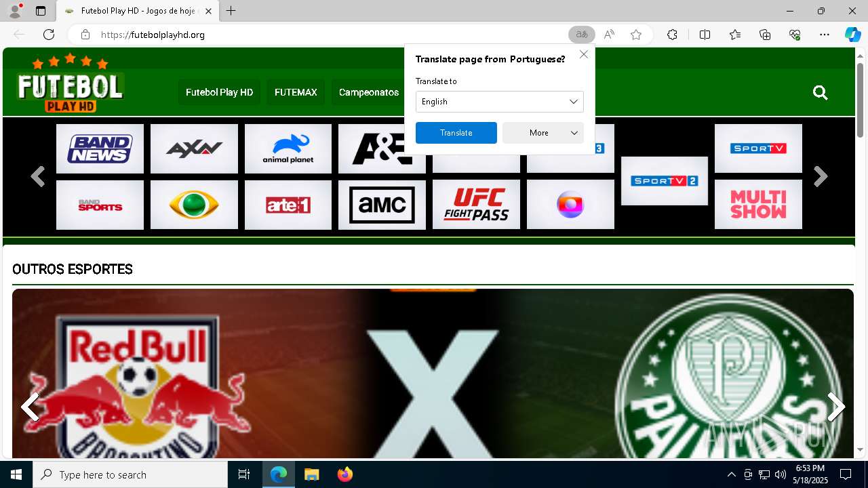Click the blue Translate button
Viewport: 868px width, 488px height.
[456, 133]
